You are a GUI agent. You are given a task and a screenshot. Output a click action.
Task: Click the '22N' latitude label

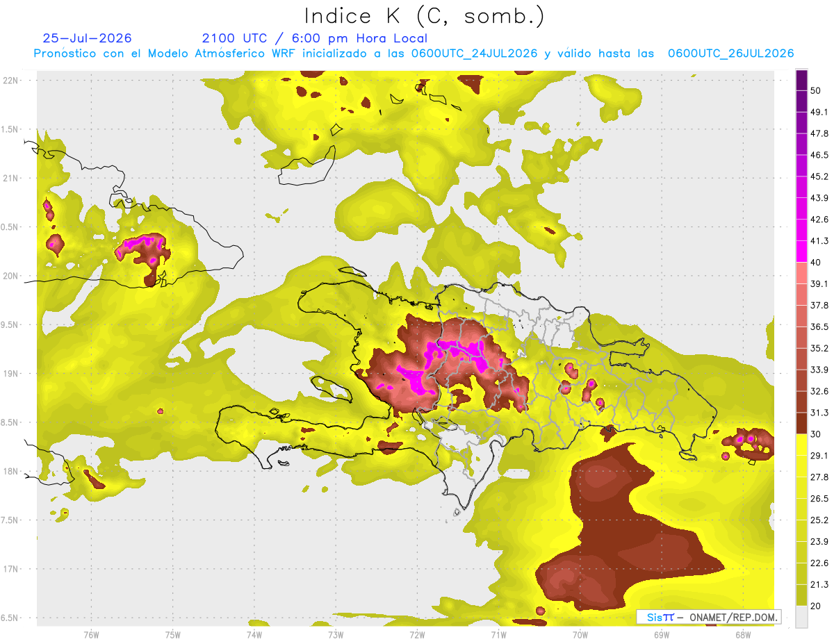[10, 80]
